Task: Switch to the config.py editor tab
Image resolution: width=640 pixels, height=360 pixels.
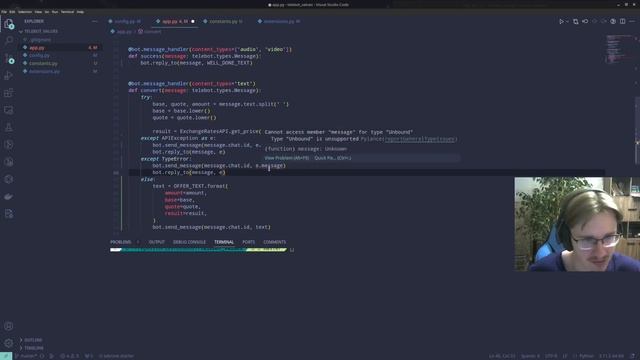Action: coord(124,21)
